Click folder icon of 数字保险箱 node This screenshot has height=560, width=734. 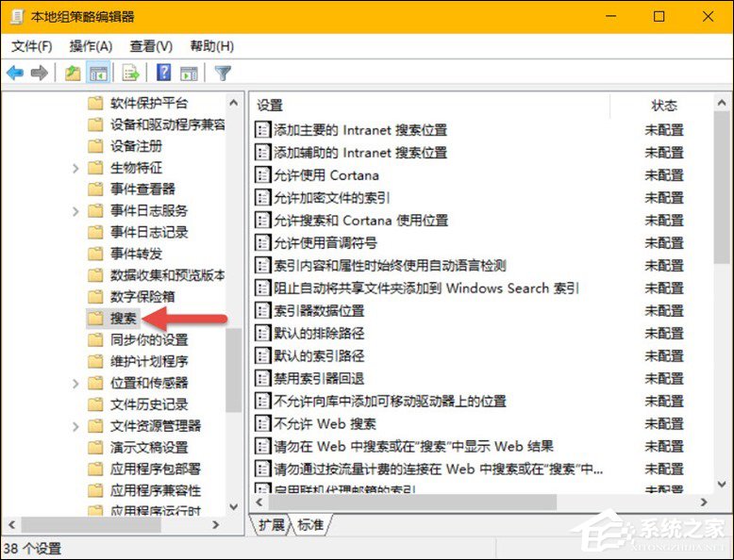click(95, 297)
